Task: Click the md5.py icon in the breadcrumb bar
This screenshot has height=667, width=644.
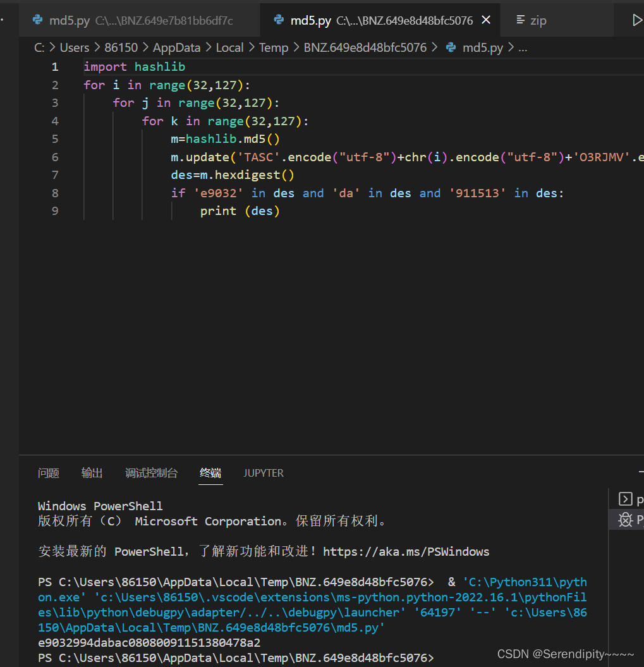Action: click(x=451, y=47)
